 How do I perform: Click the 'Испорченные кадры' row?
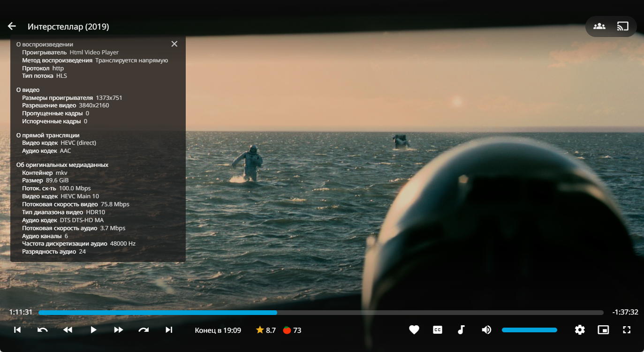(x=55, y=121)
